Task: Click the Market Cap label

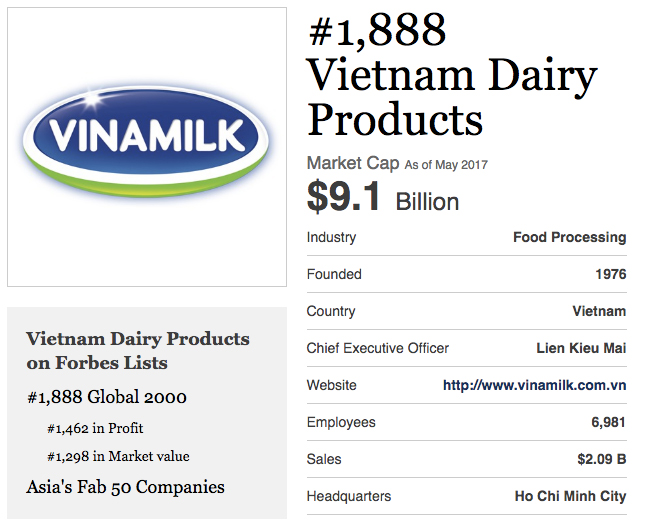Action: click(353, 163)
